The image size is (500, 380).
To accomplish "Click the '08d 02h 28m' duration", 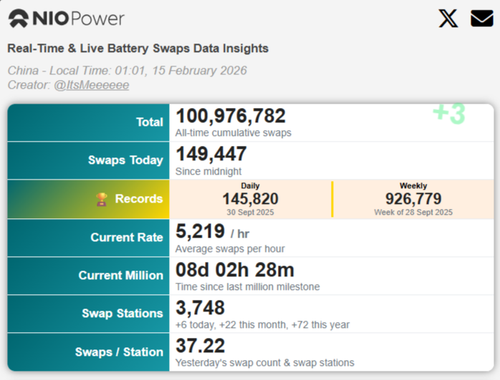I will pos(235,270).
